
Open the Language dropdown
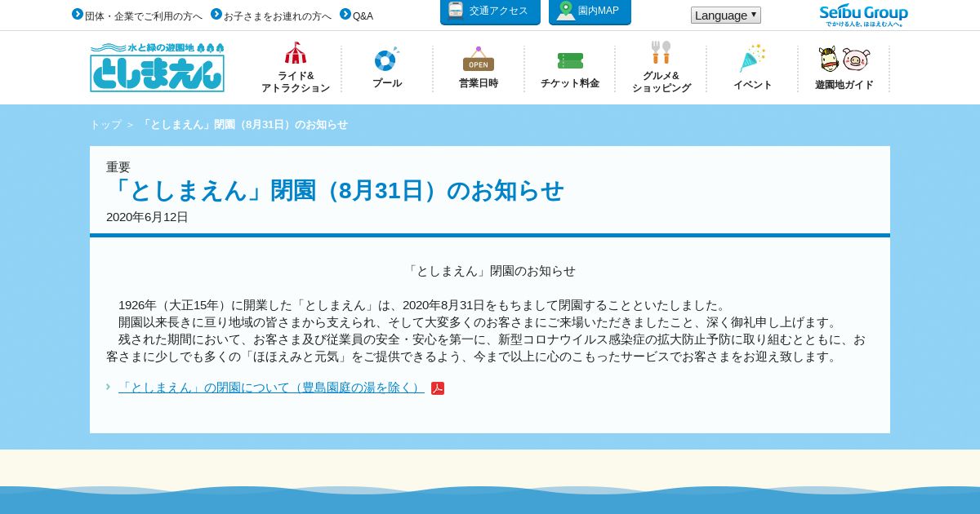click(x=726, y=15)
